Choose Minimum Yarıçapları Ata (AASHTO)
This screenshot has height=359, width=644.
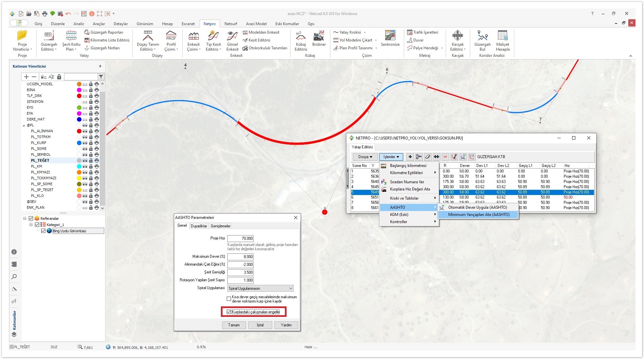click(478, 215)
